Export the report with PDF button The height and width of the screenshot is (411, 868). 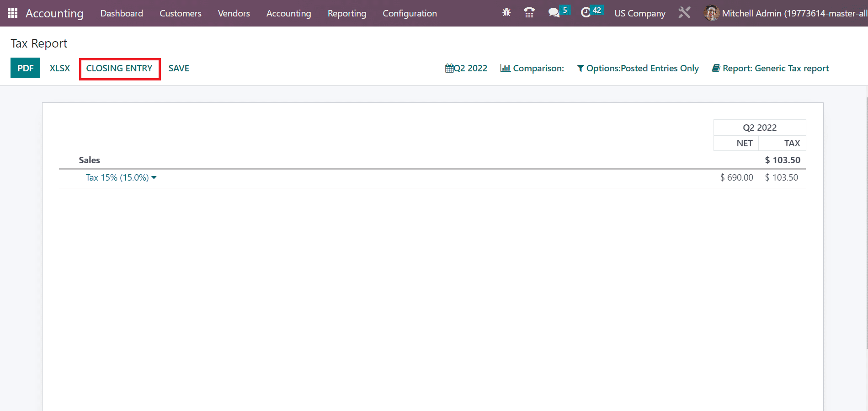click(x=26, y=68)
